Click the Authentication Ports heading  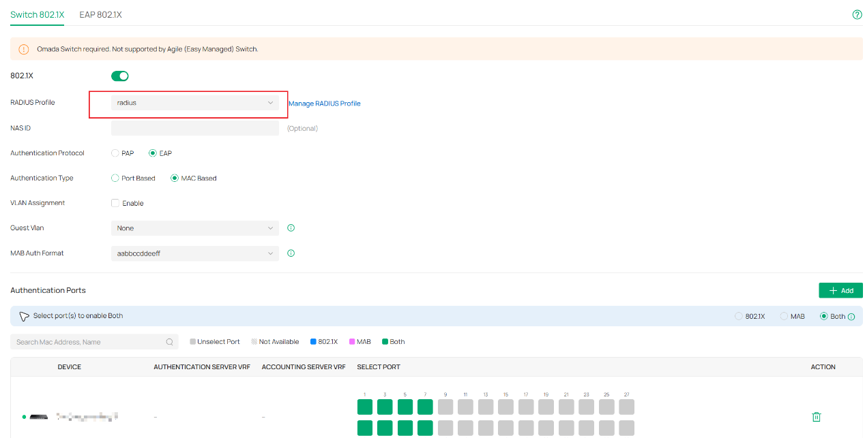48,290
